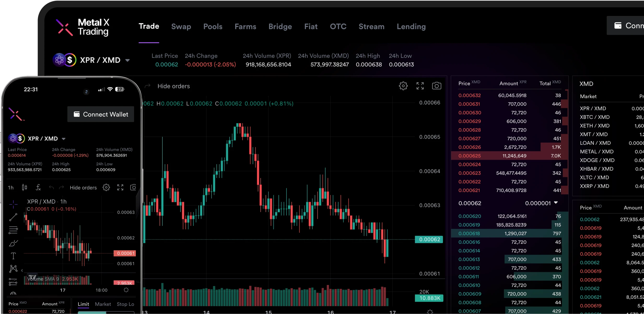This screenshot has width=644, height=314.
Task: Select the forecasting/measure tool on phone
Action: click(13, 282)
